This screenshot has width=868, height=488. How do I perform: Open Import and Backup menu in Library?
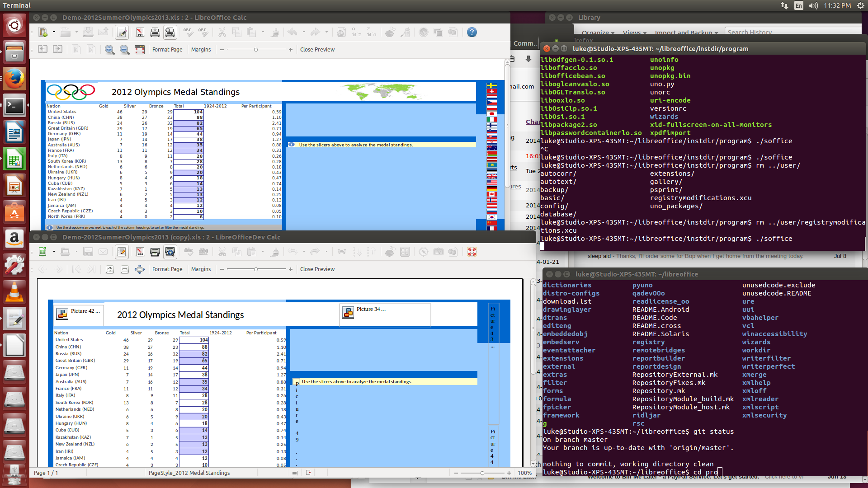686,33
